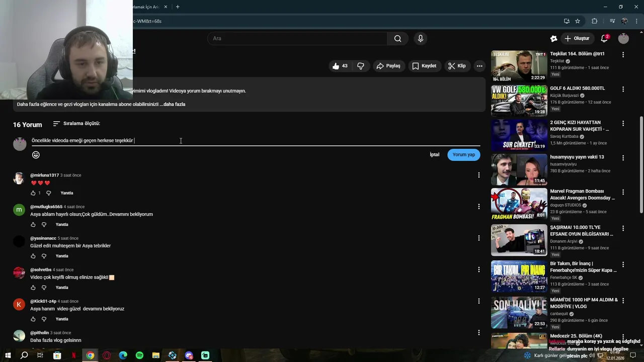Open more actions menu beside Klip

tap(479, 66)
